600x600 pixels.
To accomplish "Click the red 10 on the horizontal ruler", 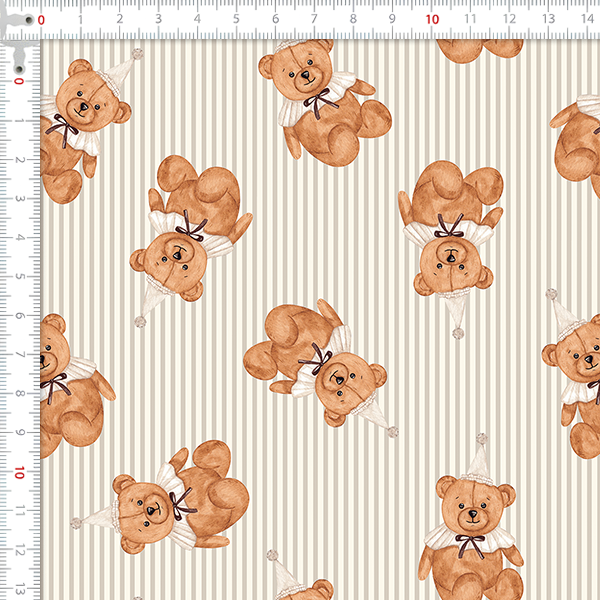I will (432, 20).
